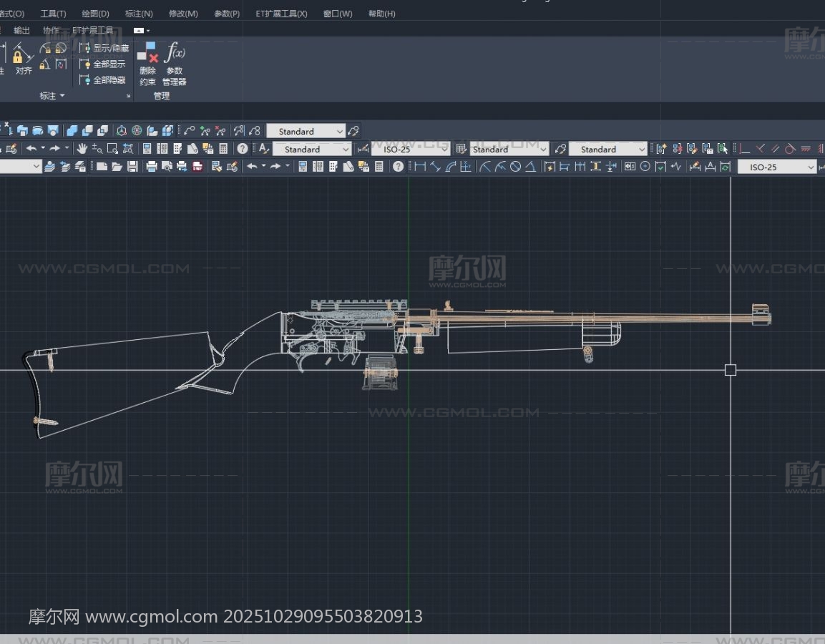This screenshot has width=825, height=644.
Task: Select the Pan hand tool
Action: tap(82, 149)
